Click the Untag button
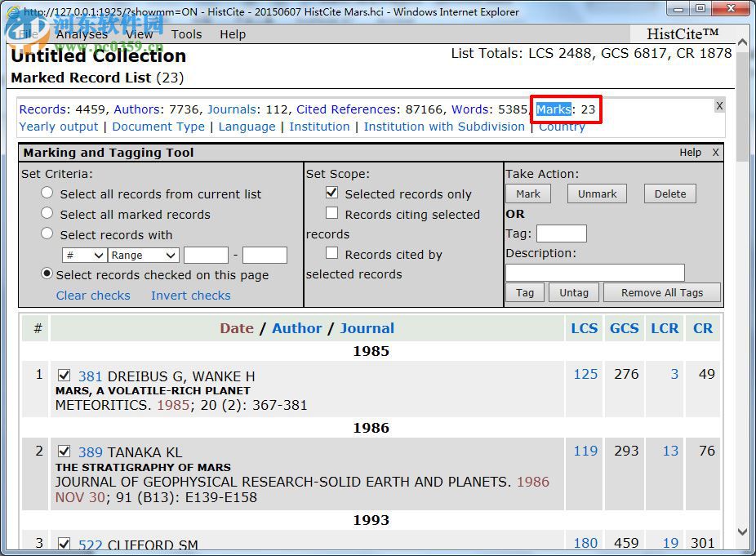Screen dimensions: 756x556 tap(574, 293)
